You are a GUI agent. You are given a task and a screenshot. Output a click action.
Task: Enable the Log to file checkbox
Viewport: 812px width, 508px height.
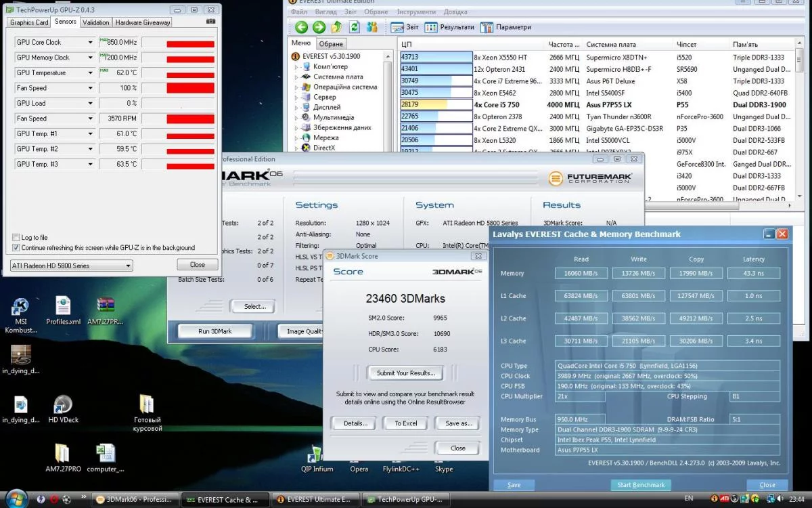pos(16,238)
